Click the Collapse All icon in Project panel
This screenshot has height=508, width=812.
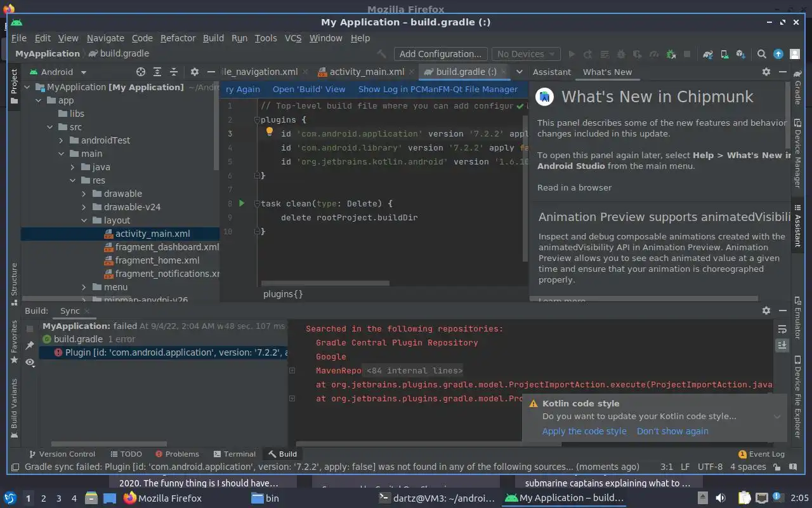point(173,72)
